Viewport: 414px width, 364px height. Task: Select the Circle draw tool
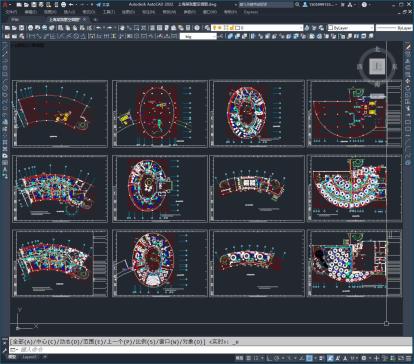[5, 88]
